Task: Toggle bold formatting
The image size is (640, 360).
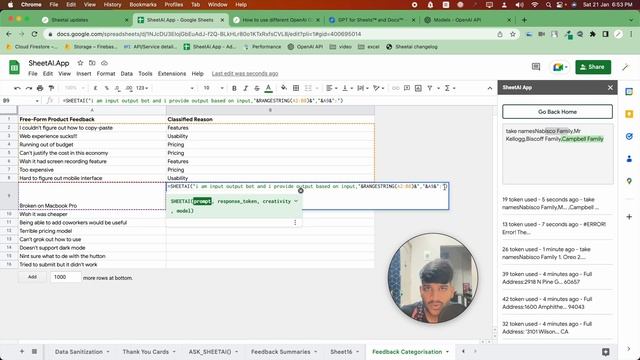Action: (x=234, y=88)
